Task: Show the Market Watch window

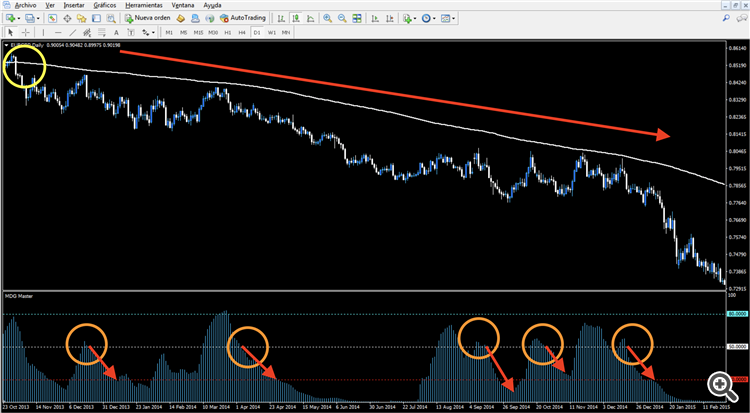Action: pos(52,18)
